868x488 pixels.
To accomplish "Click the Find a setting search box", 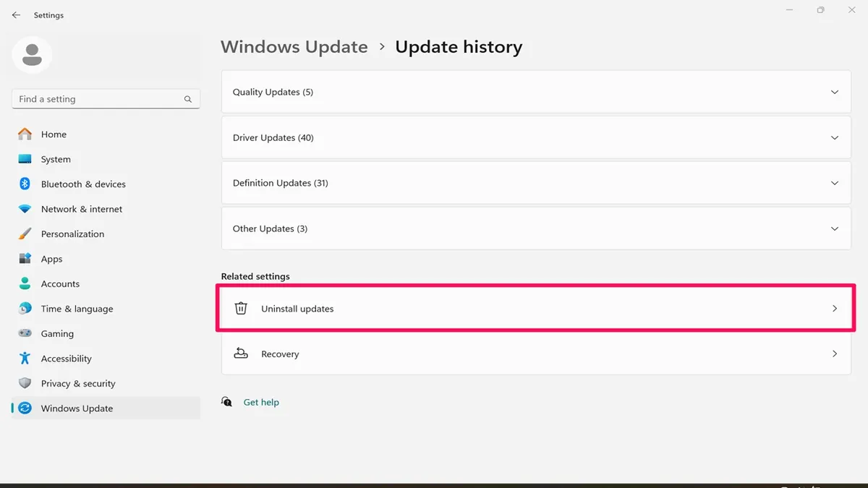I will point(106,99).
